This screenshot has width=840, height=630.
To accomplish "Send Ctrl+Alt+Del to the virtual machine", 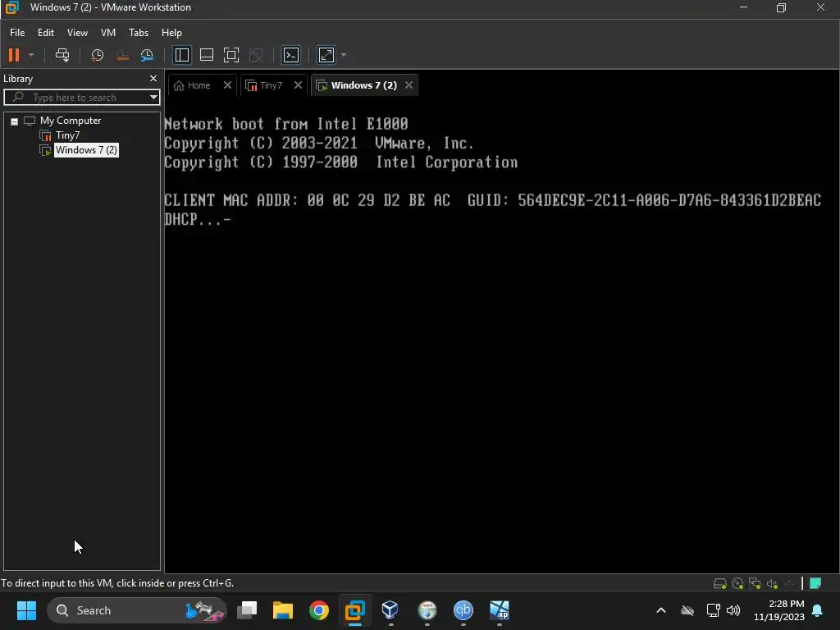I will pyautogui.click(x=62, y=55).
